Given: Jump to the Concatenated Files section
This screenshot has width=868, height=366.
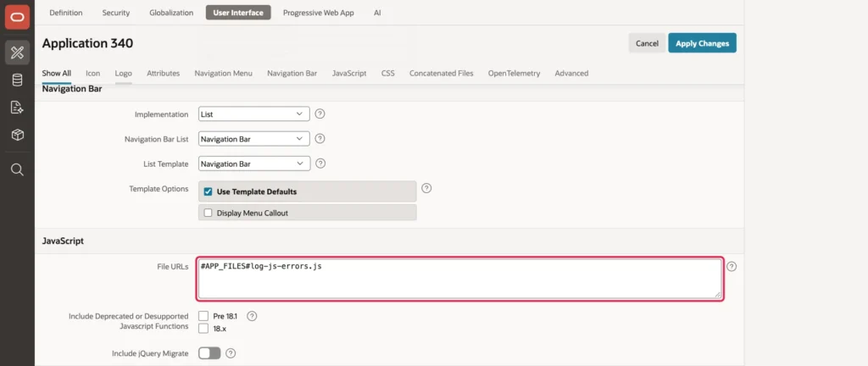Looking at the screenshot, I should point(441,73).
